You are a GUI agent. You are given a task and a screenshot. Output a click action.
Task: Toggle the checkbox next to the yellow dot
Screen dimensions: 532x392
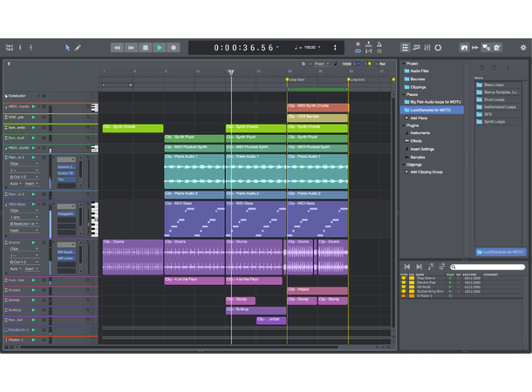click(365, 64)
